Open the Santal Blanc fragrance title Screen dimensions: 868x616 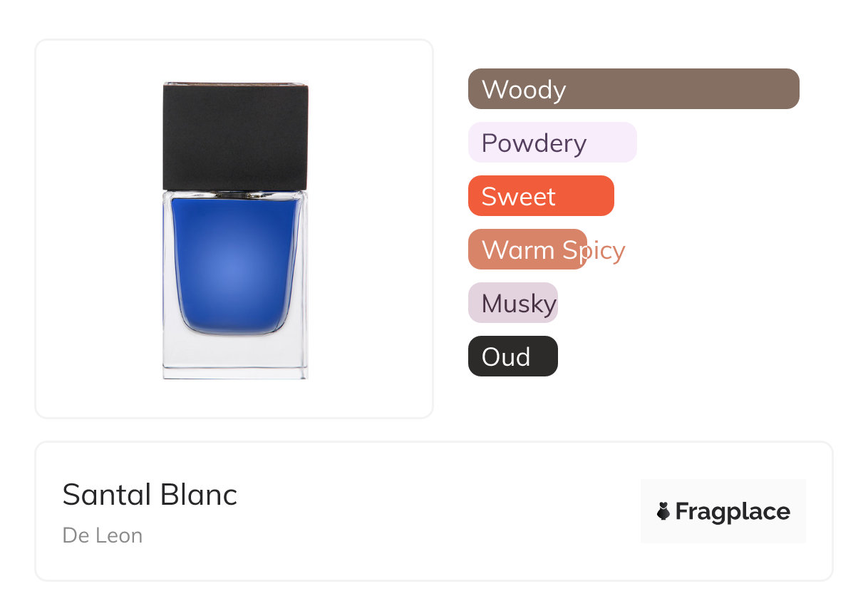(x=150, y=494)
